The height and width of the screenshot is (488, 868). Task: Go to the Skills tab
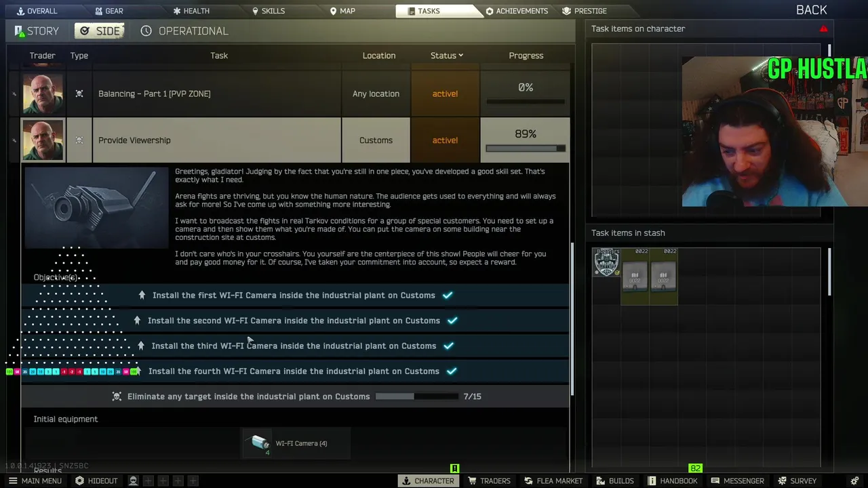(269, 11)
